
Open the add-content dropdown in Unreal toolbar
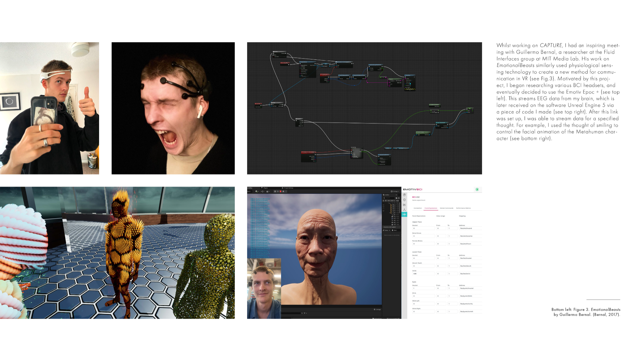[x=257, y=191]
